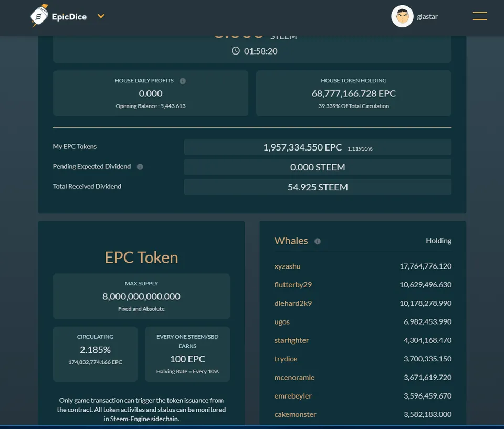Select trydice holding 3,700,335.150
Screen dimensions: 504x429
coord(427,359)
